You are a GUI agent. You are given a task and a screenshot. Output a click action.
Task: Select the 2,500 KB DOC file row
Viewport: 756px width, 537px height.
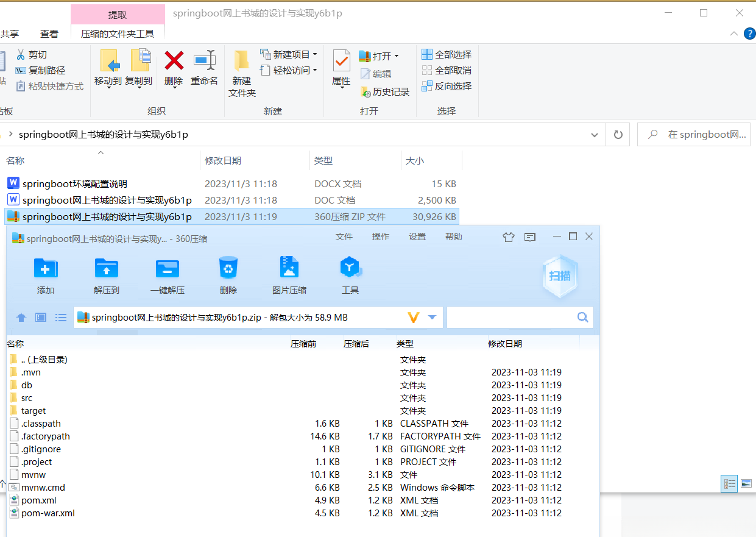click(231, 200)
